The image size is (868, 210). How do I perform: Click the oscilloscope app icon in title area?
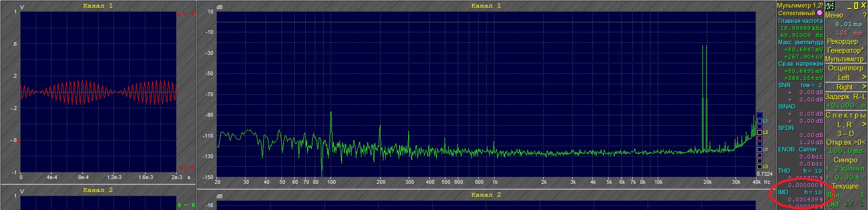(830, 6)
